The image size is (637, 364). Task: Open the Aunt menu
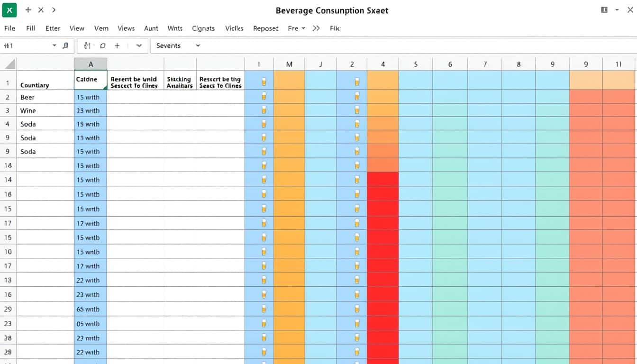point(151,28)
